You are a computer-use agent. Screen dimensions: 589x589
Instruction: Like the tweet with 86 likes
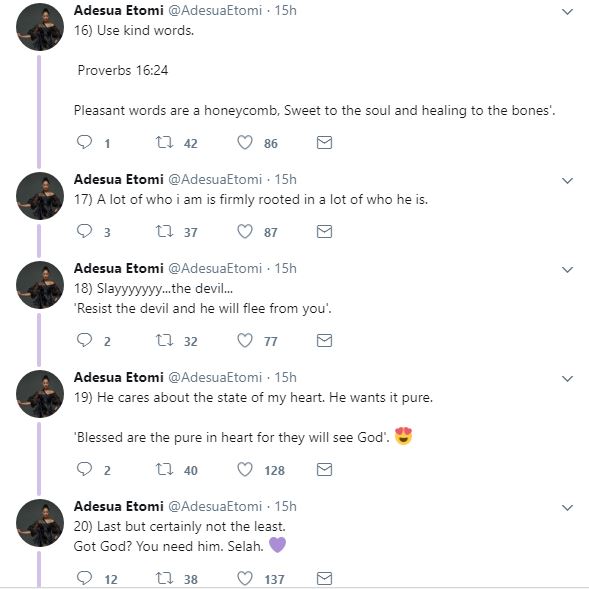(x=245, y=142)
